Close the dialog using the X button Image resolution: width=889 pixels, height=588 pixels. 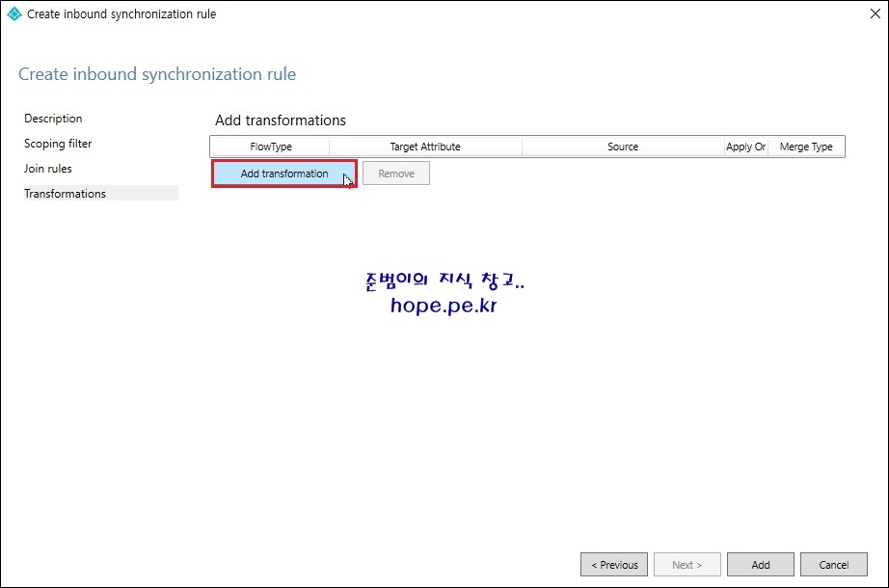click(x=875, y=13)
